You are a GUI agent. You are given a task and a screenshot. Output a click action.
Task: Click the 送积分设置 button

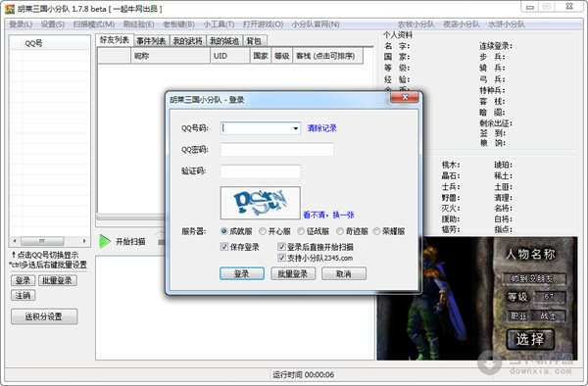(x=44, y=316)
